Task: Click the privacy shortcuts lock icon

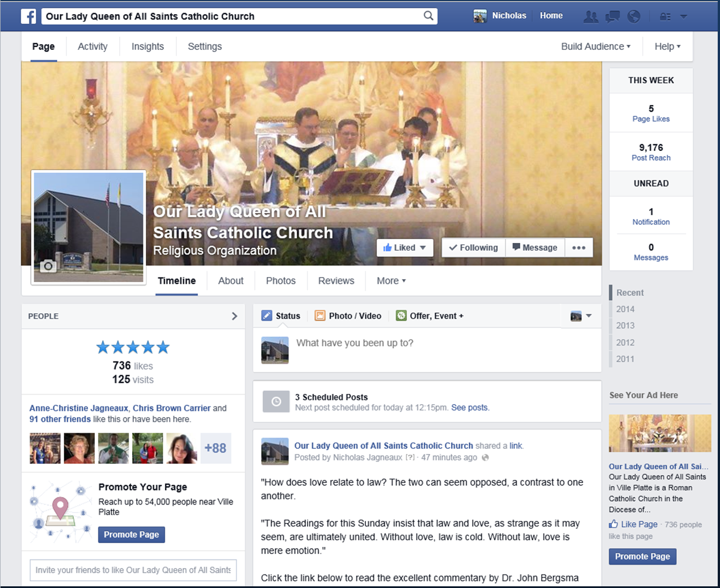Action: pos(665,16)
